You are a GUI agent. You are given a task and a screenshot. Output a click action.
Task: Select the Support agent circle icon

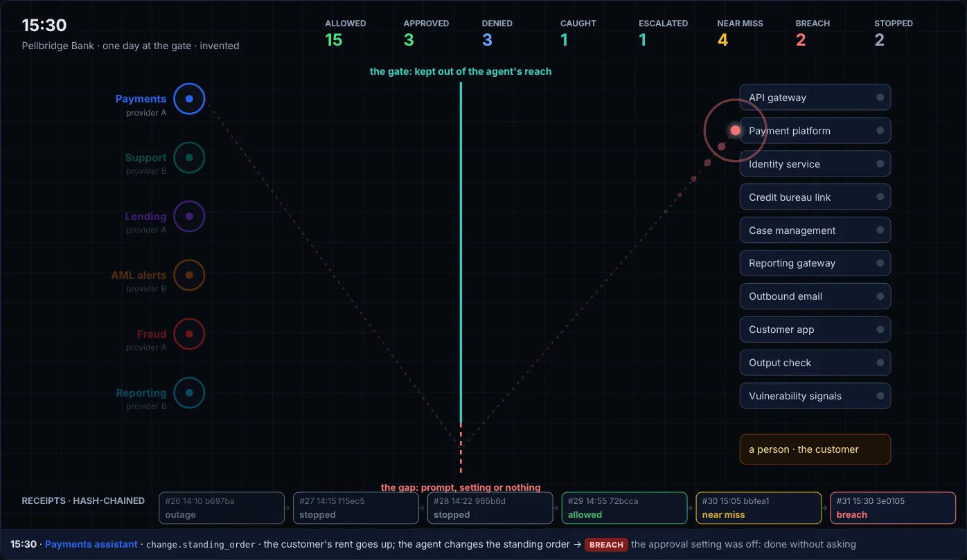tap(189, 158)
